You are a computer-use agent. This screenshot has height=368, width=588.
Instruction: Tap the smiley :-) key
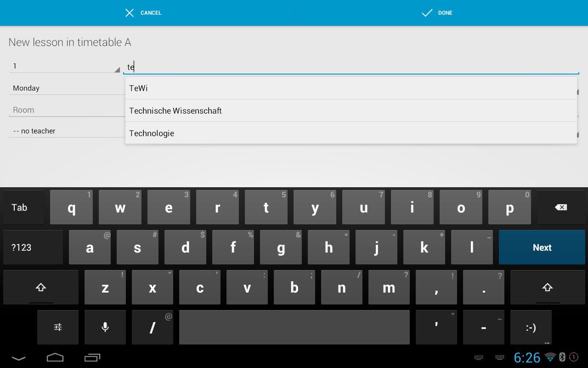point(531,327)
